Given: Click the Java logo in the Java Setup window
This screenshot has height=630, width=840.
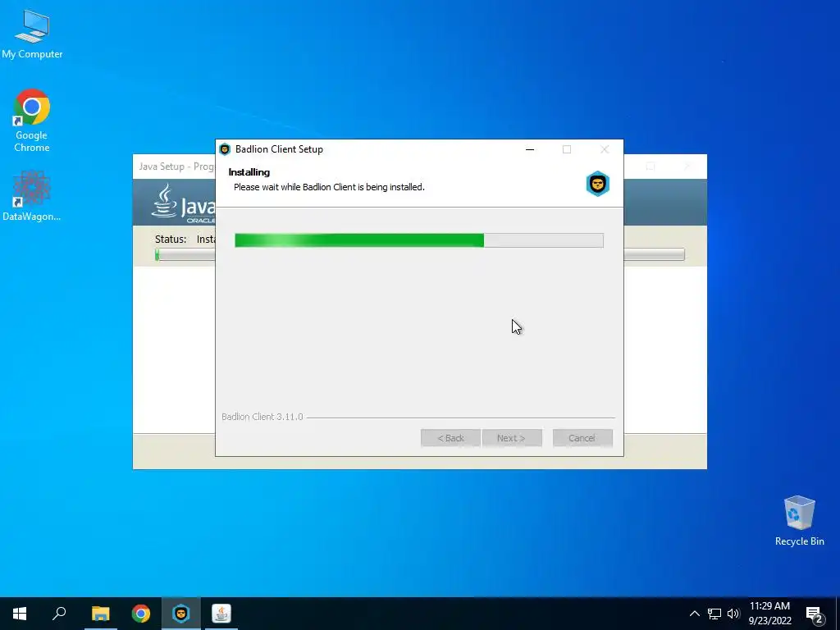Looking at the screenshot, I should coord(182,203).
